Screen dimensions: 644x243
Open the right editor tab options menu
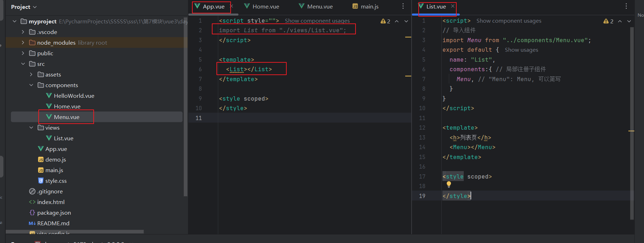(x=626, y=6)
